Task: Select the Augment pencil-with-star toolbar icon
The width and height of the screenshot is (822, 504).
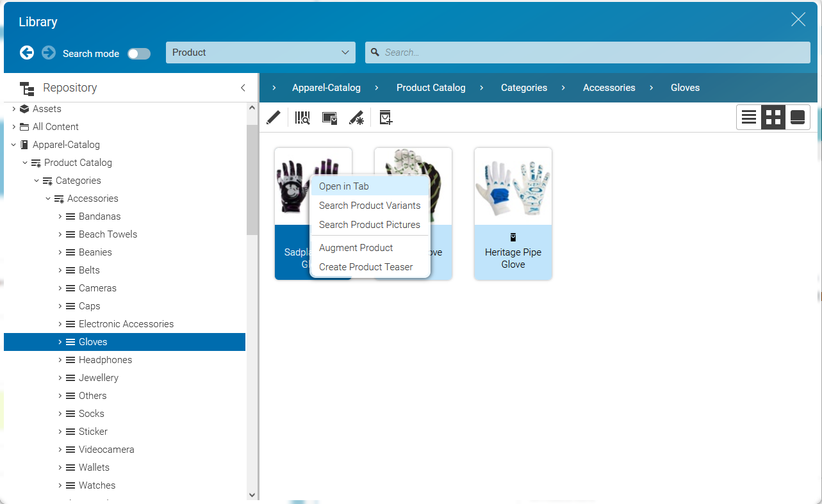Action: point(357,117)
